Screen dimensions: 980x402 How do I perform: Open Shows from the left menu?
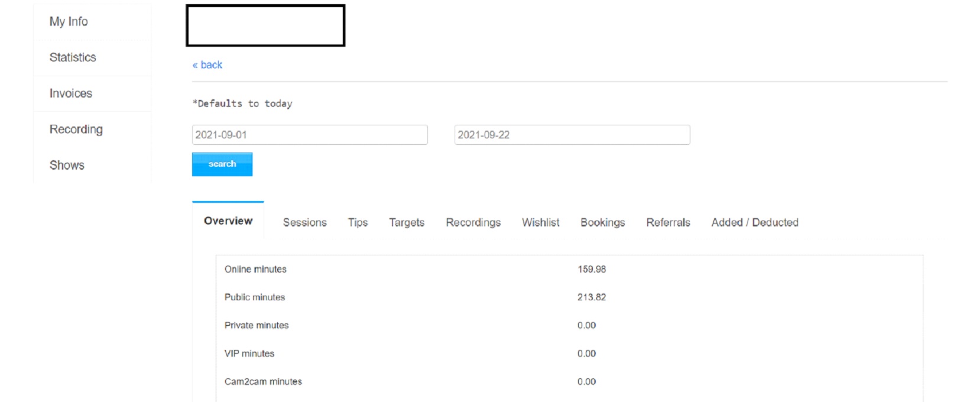tap(67, 166)
